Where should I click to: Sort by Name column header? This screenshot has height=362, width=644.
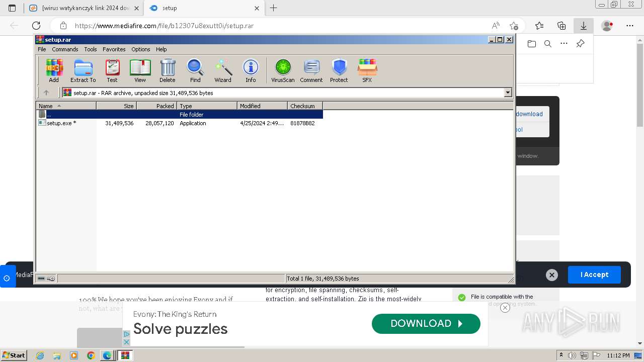[66, 106]
